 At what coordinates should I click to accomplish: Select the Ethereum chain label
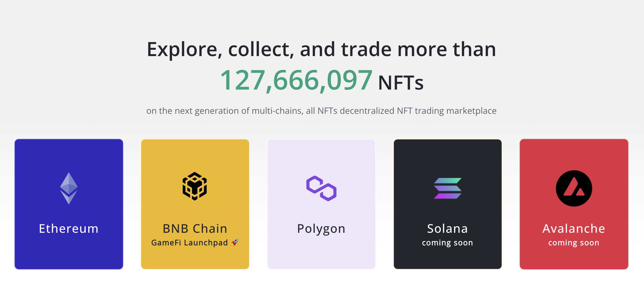click(69, 229)
